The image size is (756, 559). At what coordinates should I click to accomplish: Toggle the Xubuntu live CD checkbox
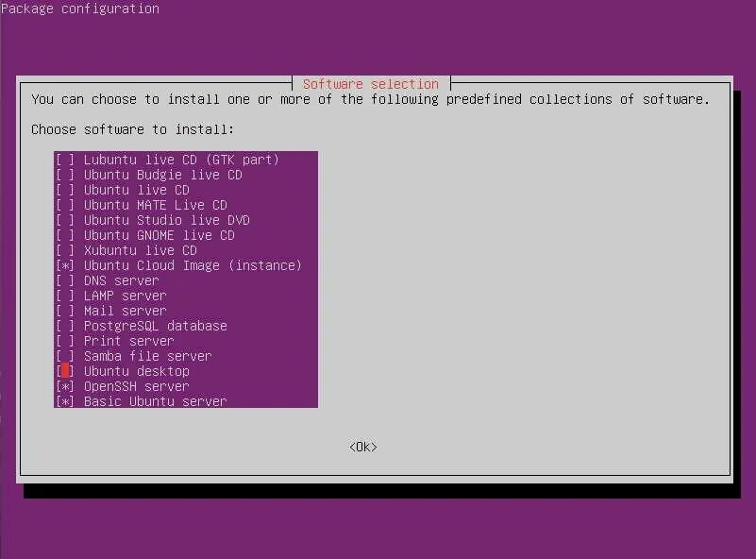[65, 250]
